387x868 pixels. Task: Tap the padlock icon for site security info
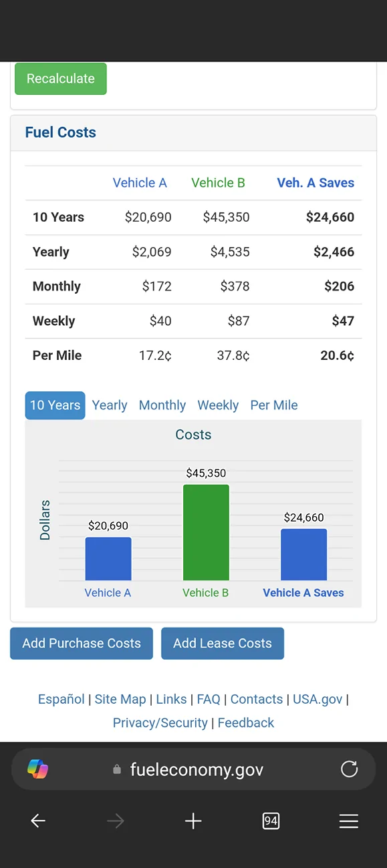click(x=117, y=769)
